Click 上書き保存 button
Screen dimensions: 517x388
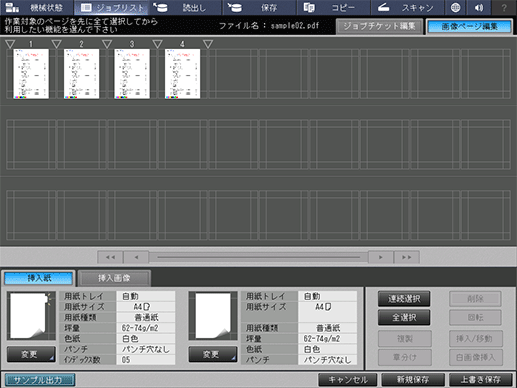(x=481, y=380)
